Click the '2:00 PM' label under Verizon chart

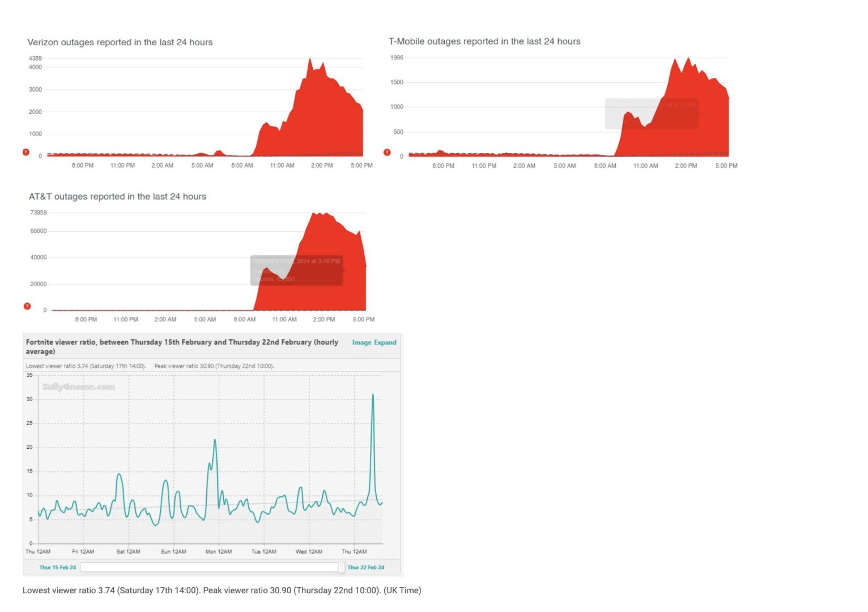tap(322, 165)
